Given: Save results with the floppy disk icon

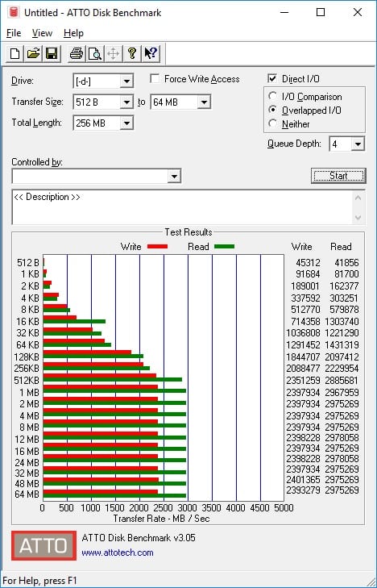Looking at the screenshot, I should [52, 53].
